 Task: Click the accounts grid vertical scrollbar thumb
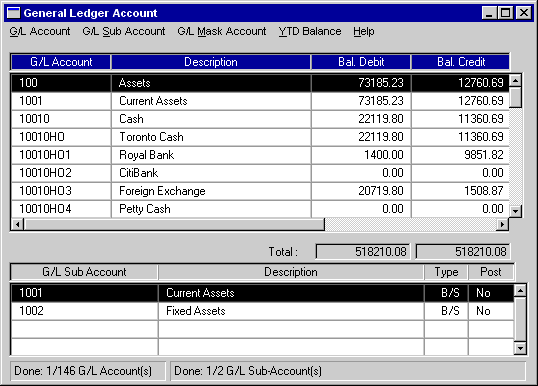[x=515, y=98]
